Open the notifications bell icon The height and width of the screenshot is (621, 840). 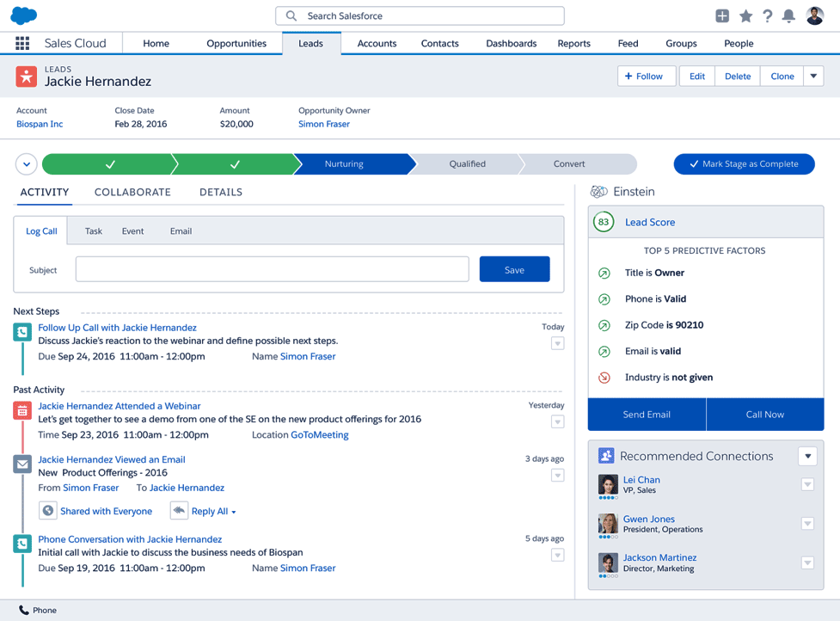point(788,16)
